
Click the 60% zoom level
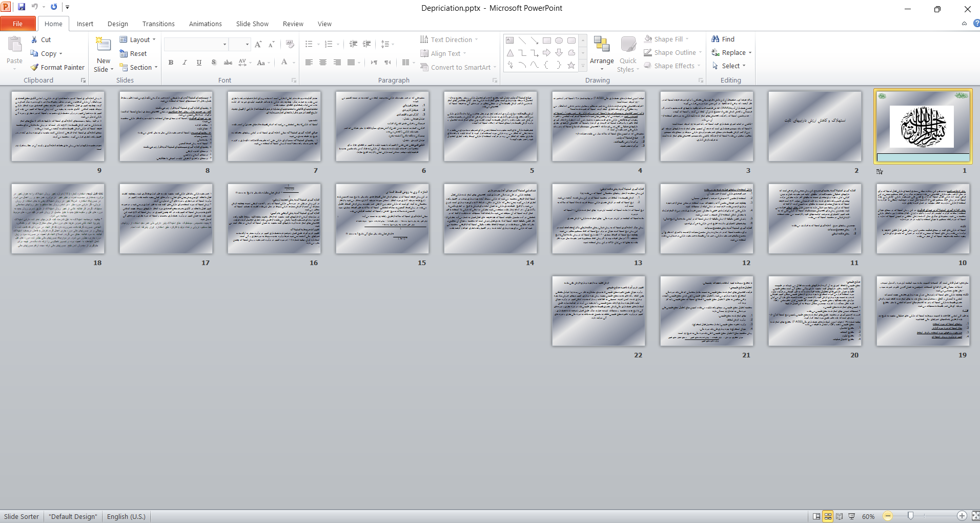[x=868, y=516]
